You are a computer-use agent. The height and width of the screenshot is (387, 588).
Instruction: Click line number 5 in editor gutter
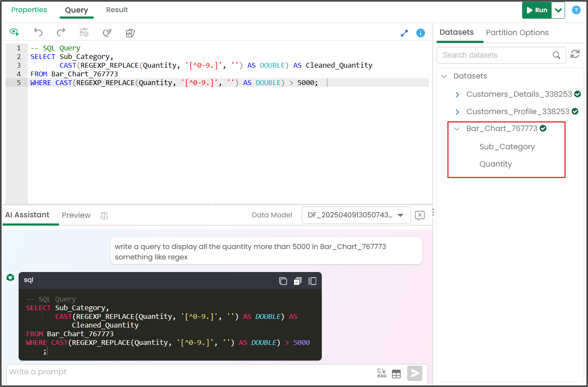click(x=19, y=82)
